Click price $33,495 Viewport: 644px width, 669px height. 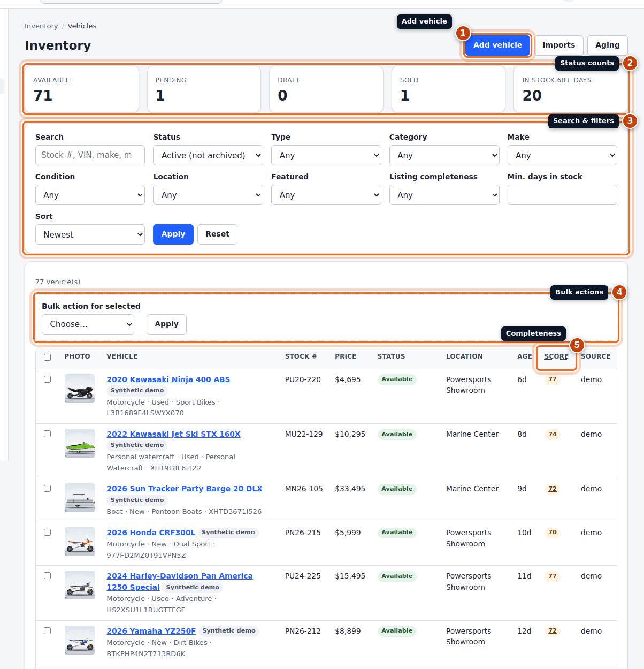tap(350, 489)
